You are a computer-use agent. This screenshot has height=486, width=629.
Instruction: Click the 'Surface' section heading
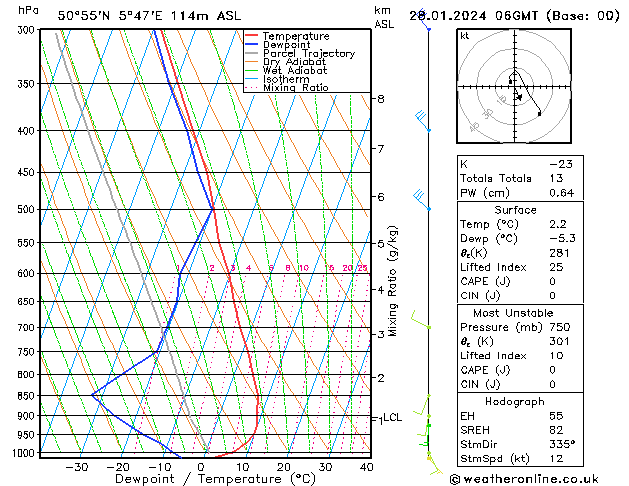(515, 210)
